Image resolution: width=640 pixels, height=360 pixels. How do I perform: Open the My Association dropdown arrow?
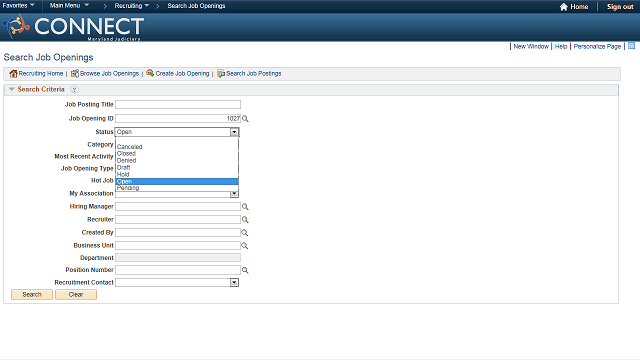pos(234,193)
